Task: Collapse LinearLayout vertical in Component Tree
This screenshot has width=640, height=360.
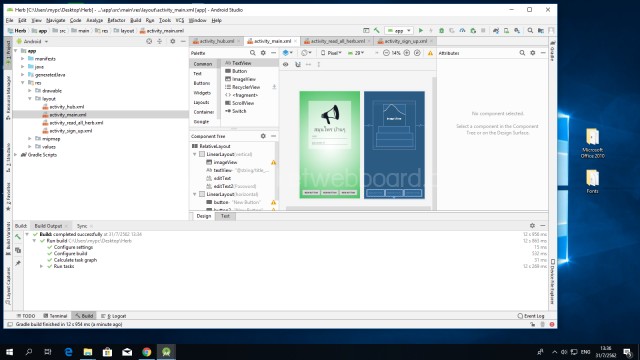Action: point(195,154)
